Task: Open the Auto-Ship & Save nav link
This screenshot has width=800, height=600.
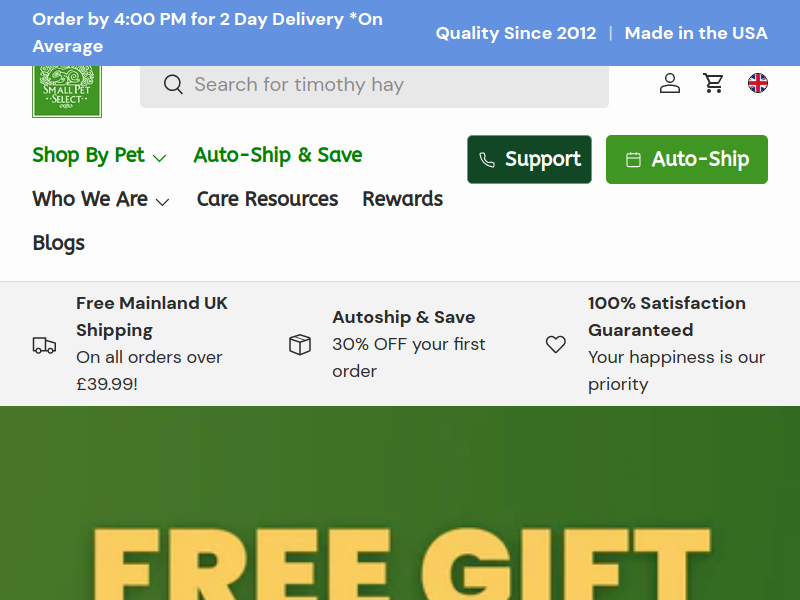Action: tap(278, 155)
